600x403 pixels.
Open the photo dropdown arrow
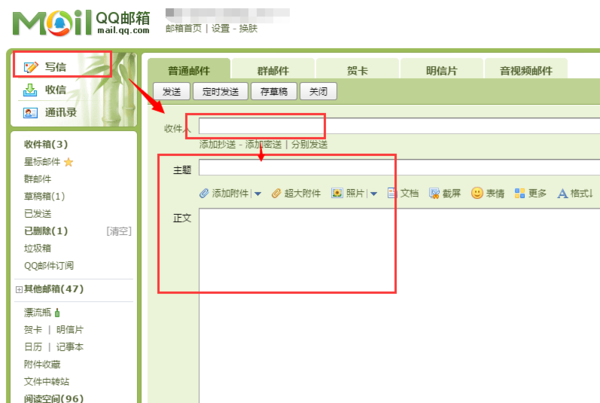click(374, 194)
